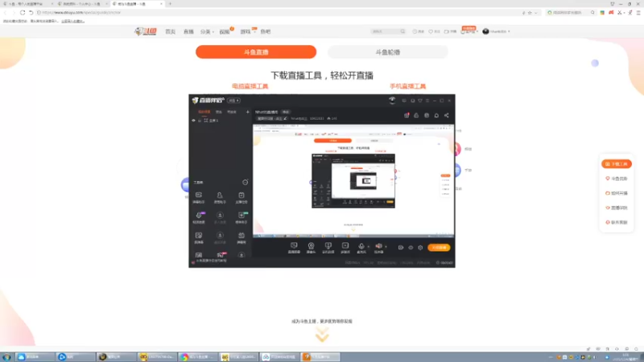Select the 电脑直播工具 tab
The width and height of the screenshot is (644, 362).
coord(250,86)
